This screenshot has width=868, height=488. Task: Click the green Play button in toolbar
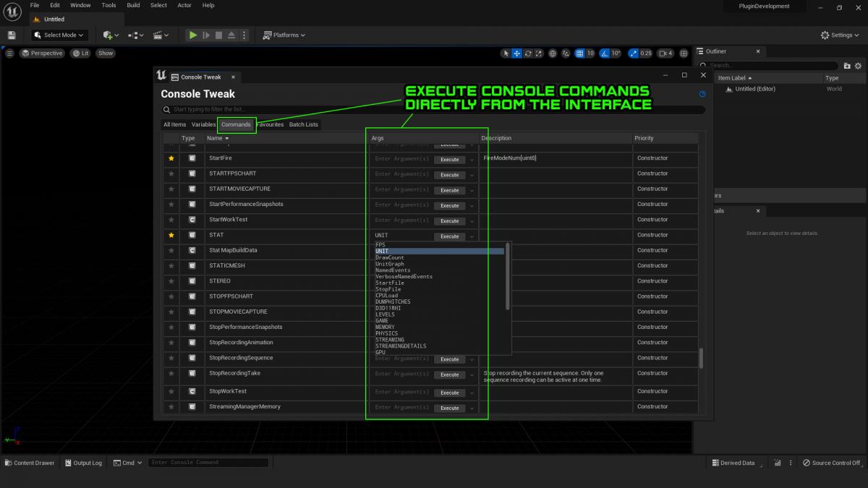click(192, 35)
